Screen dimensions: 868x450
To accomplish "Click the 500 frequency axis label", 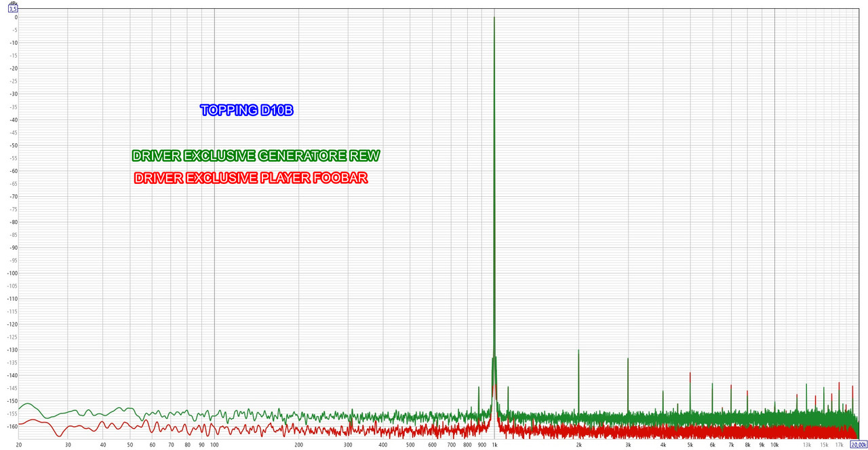I will (410, 445).
